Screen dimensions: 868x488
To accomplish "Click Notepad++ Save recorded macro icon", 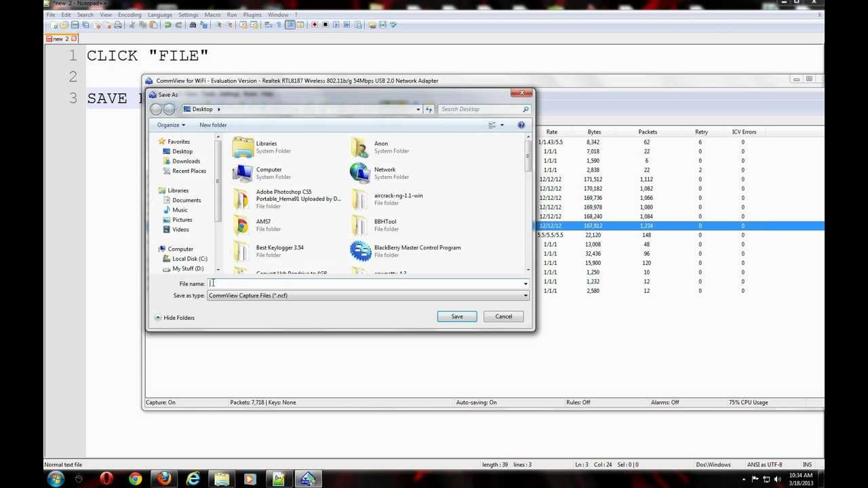I will coord(357,24).
